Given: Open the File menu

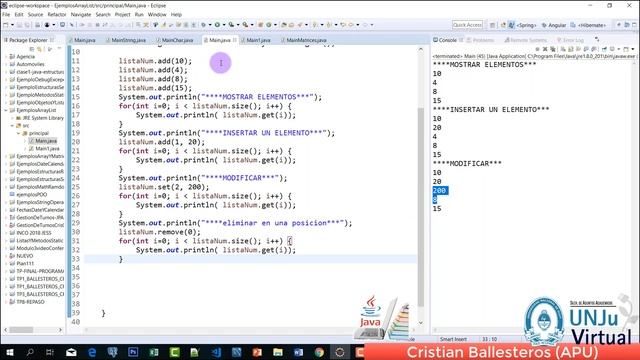Looking at the screenshot, I should (x=6, y=14).
